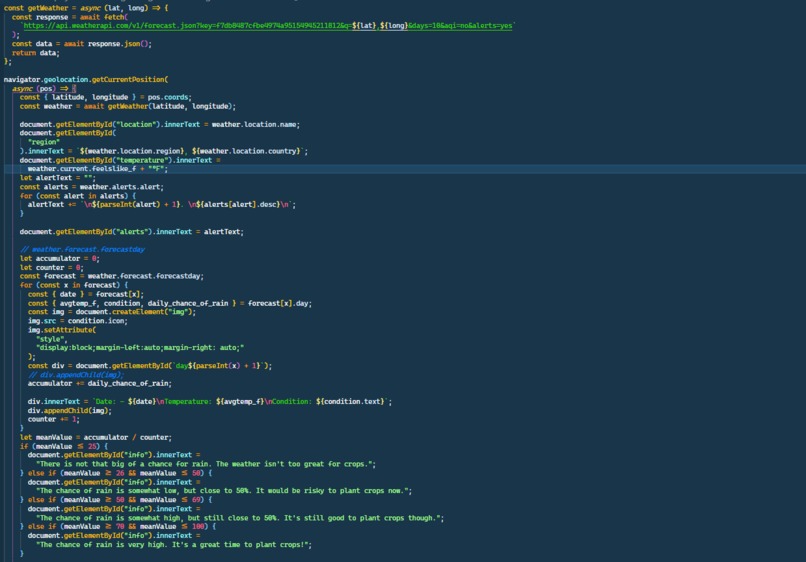Click the 'meanValue ≥ 50 && meanValue ≤ 69' condition
806x562 pixels.
click(132, 500)
